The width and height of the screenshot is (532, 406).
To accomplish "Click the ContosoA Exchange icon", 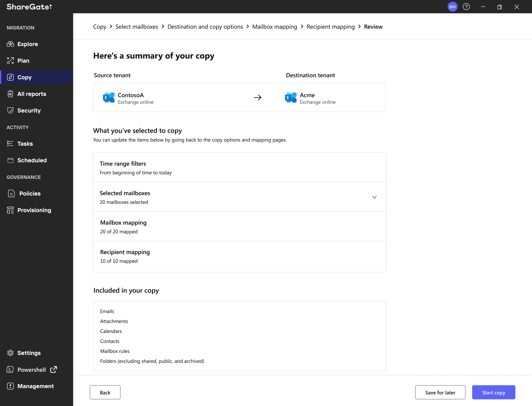I will point(109,98).
